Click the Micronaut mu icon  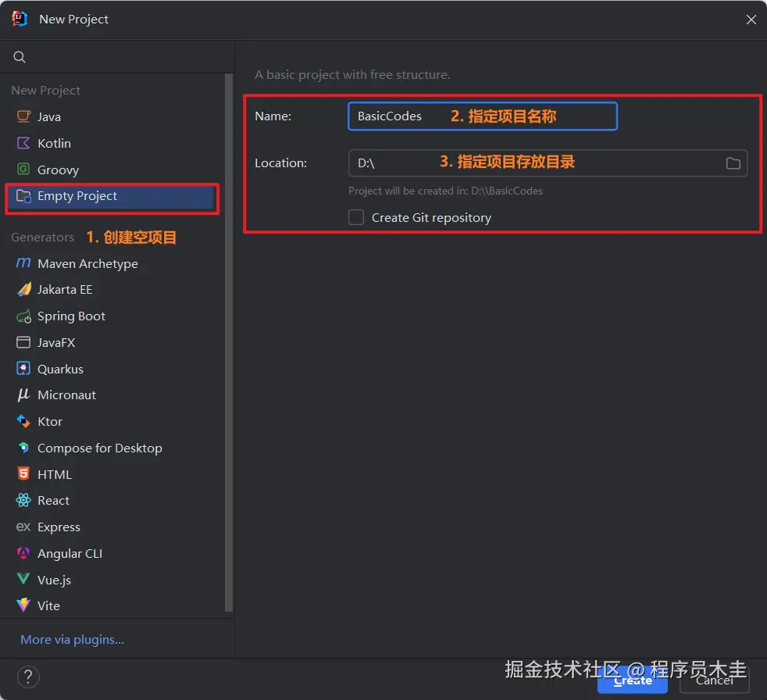pos(23,395)
